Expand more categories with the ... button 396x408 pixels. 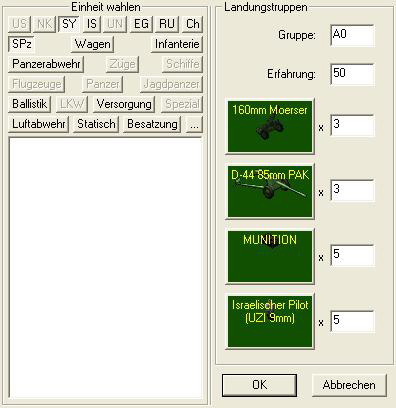194,124
